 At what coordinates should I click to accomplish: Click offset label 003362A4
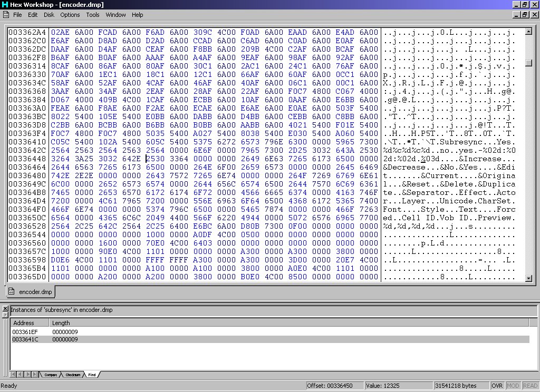pyautogui.click(x=27, y=32)
